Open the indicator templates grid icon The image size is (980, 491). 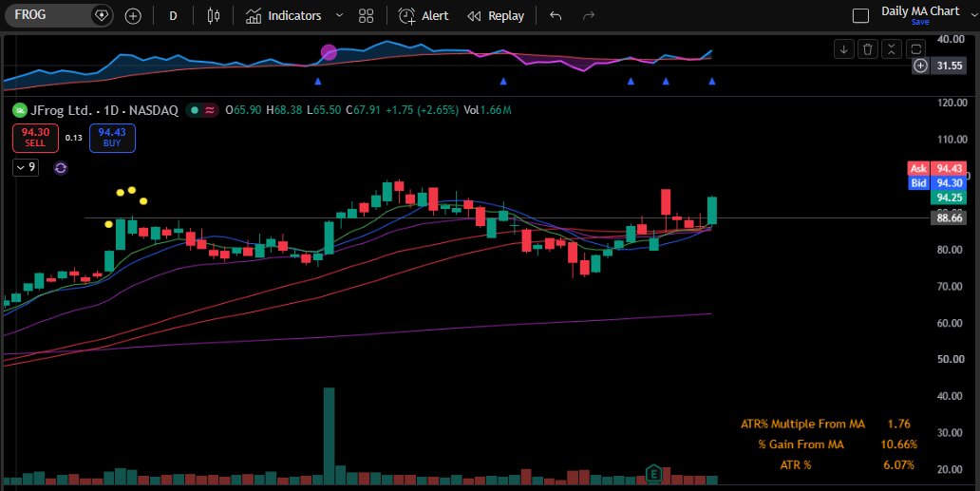pyautogui.click(x=367, y=15)
